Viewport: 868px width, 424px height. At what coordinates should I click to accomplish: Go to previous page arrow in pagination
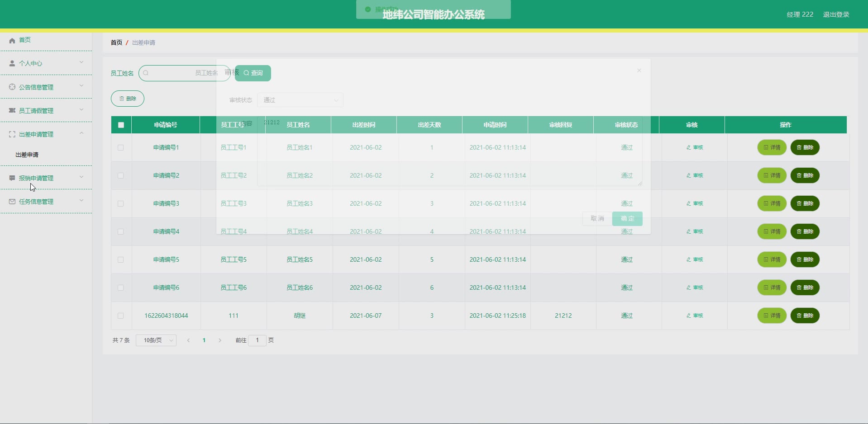click(188, 340)
